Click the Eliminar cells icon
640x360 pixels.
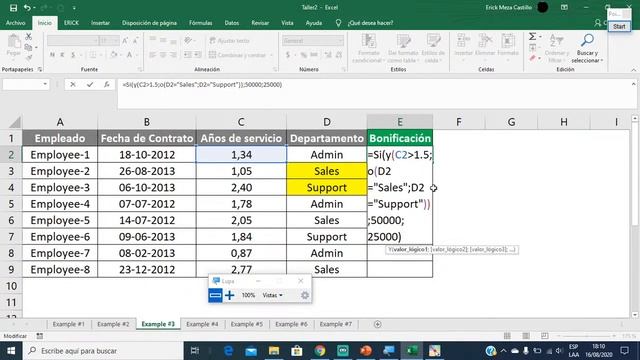pos(485,41)
